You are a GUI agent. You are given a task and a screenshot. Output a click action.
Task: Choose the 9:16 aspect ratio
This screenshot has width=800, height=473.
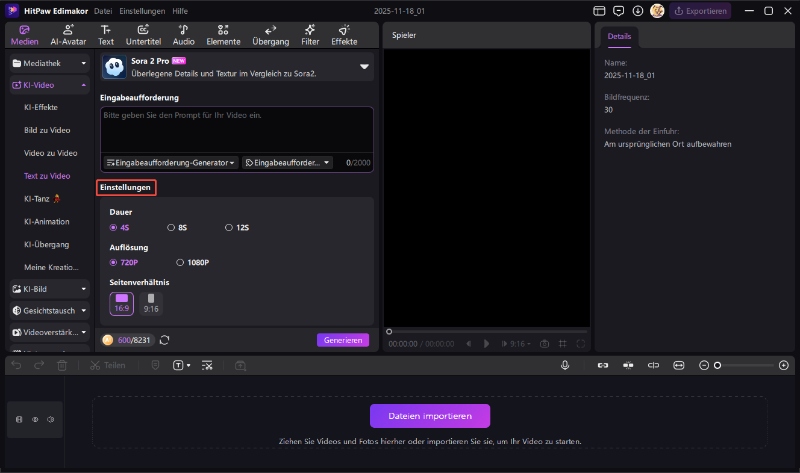151,304
